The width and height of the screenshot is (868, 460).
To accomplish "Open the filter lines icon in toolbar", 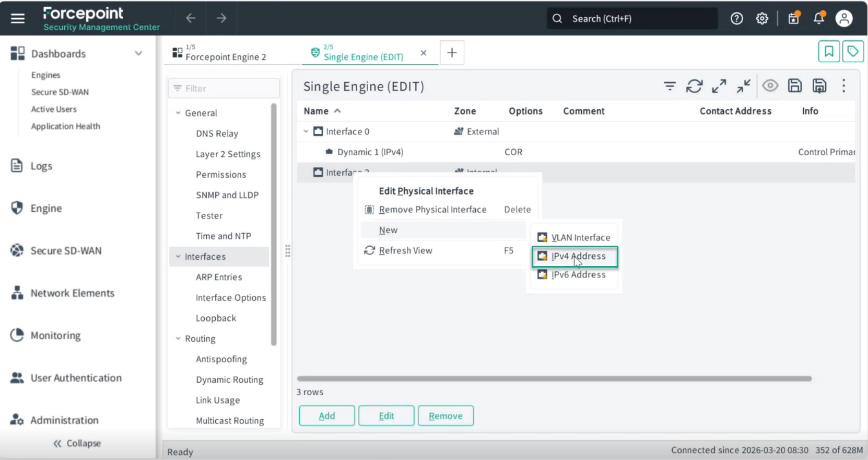I will tap(670, 86).
